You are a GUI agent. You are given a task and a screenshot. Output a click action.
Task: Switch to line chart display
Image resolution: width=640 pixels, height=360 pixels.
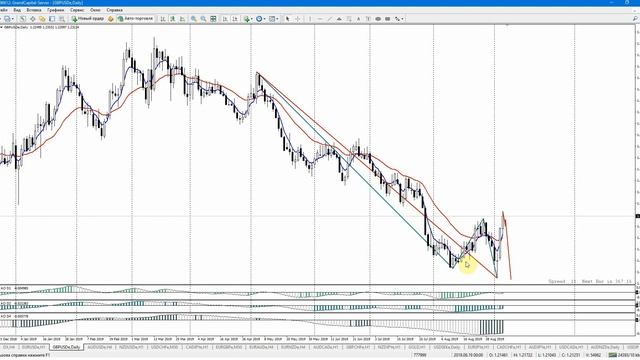182,19
